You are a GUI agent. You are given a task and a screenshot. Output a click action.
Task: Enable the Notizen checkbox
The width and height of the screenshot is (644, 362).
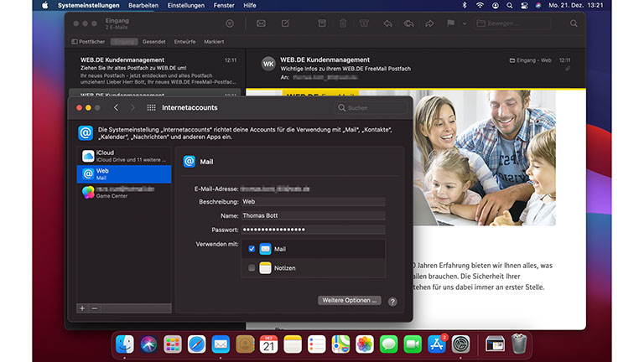point(252,268)
